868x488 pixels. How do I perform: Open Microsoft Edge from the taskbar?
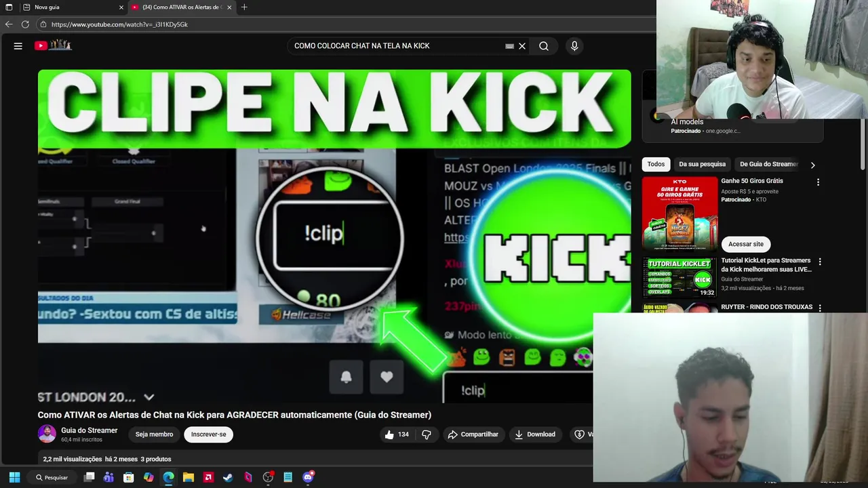coord(168,477)
